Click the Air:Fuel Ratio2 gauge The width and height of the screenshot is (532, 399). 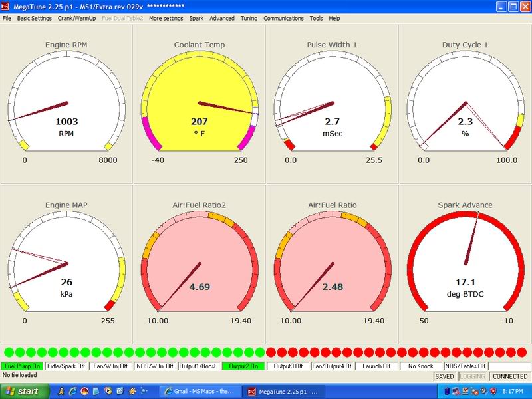tap(199, 264)
